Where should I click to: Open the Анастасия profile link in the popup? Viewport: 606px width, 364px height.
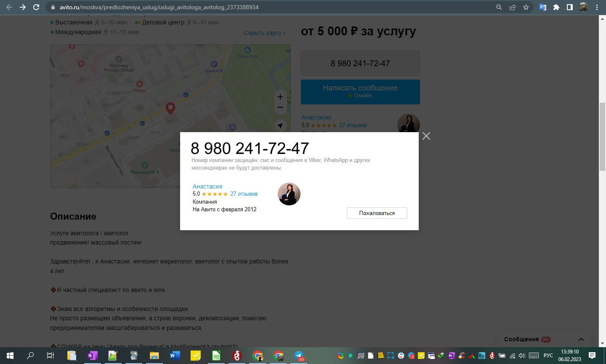207,186
